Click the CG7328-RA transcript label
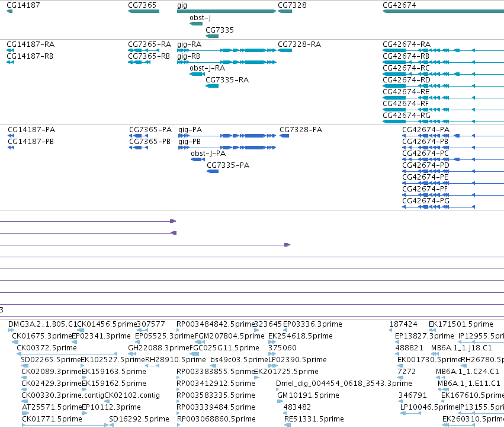 click(299, 44)
